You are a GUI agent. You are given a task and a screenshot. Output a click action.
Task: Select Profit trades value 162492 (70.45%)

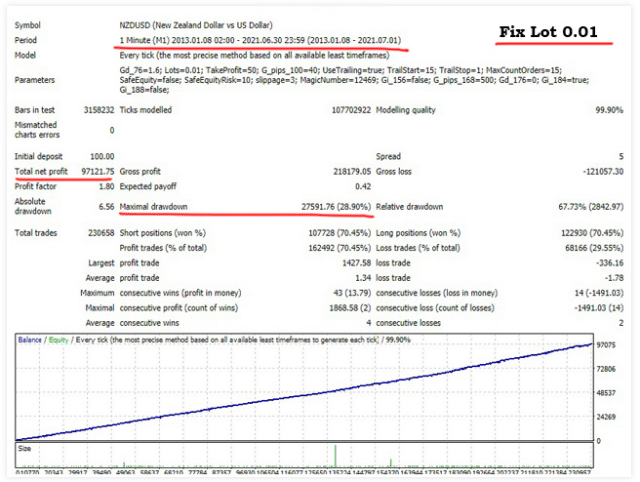pyautogui.click(x=339, y=248)
